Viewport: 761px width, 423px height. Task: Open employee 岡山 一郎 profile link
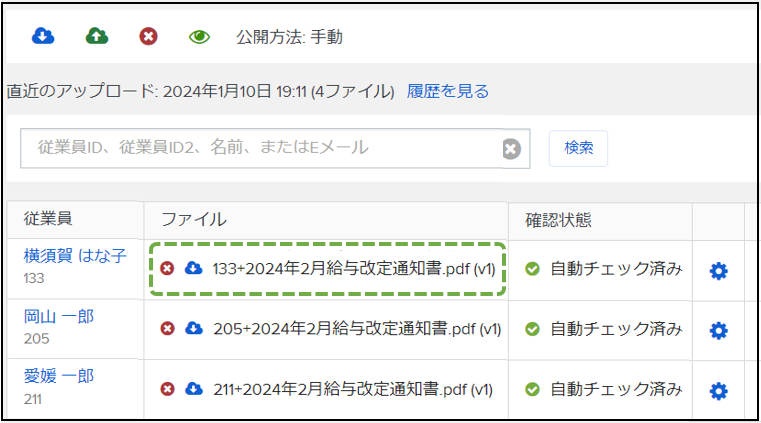pos(59,317)
